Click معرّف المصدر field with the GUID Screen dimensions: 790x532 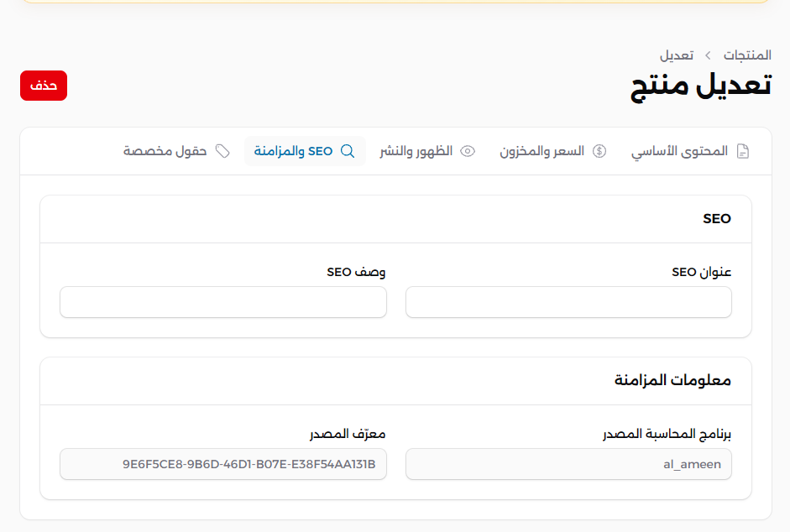coord(223,464)
